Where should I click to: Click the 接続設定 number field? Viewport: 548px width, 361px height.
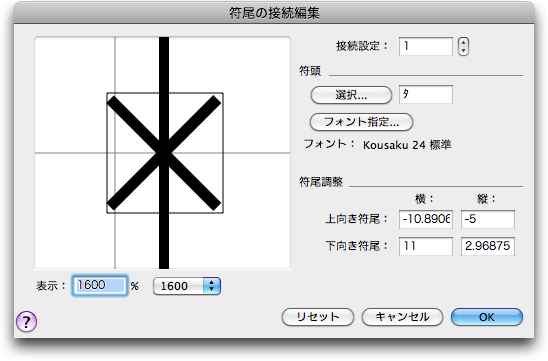(426, 46)
